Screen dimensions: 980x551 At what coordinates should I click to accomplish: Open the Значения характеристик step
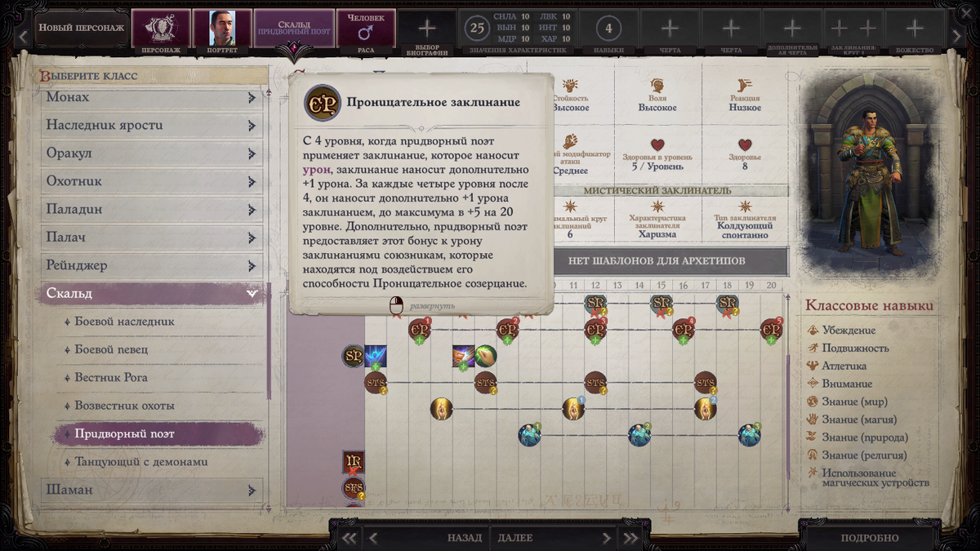coord(518,33)
